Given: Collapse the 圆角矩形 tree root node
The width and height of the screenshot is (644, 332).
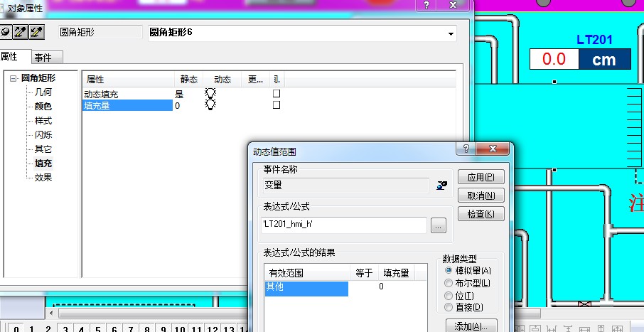Looking at the screenshot, I should click(13, 78).
